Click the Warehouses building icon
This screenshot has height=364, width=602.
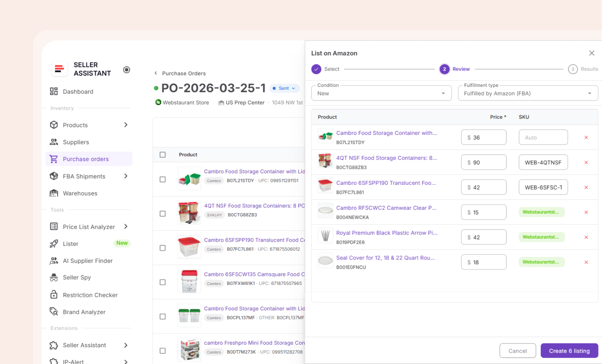point(54,193)
